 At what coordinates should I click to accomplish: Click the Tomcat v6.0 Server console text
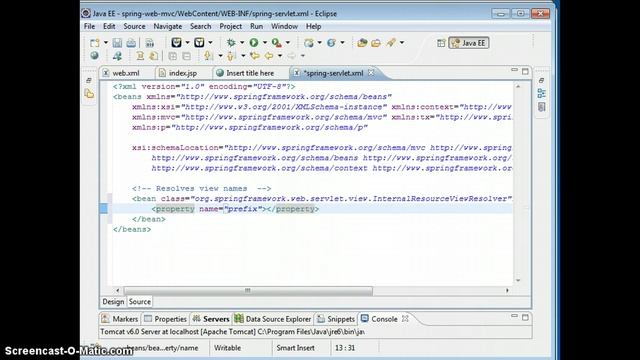pyautogui.click(x=233, y=332)
